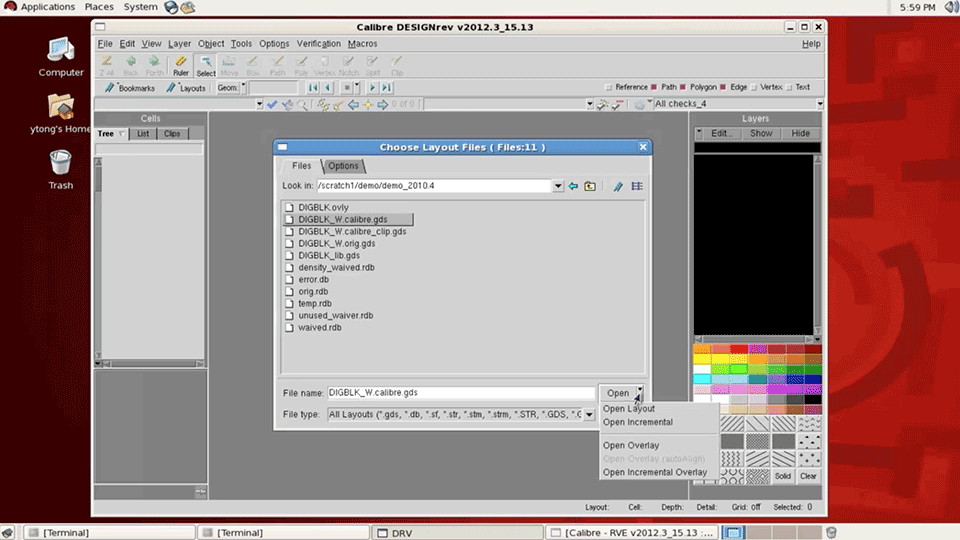Toggle the Edge checkbox

[723, 88]
